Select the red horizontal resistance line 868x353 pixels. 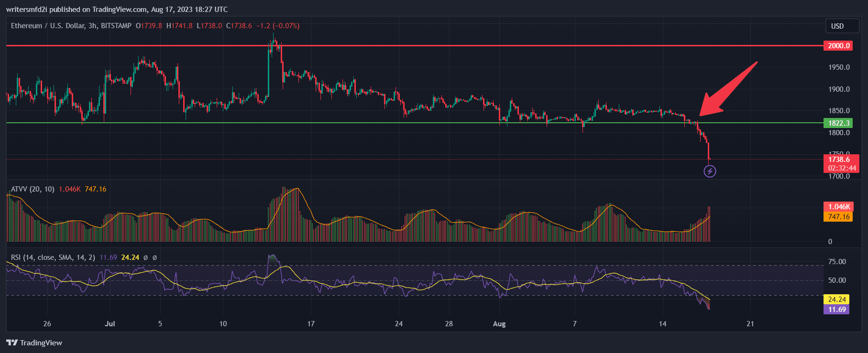(383, 46)
